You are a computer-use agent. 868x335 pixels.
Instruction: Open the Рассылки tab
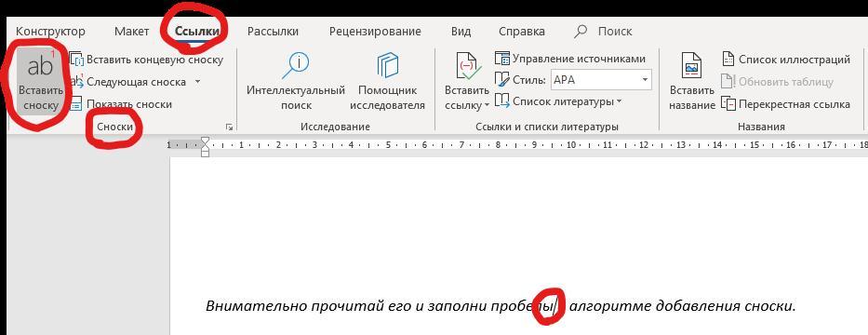(273, 32)
